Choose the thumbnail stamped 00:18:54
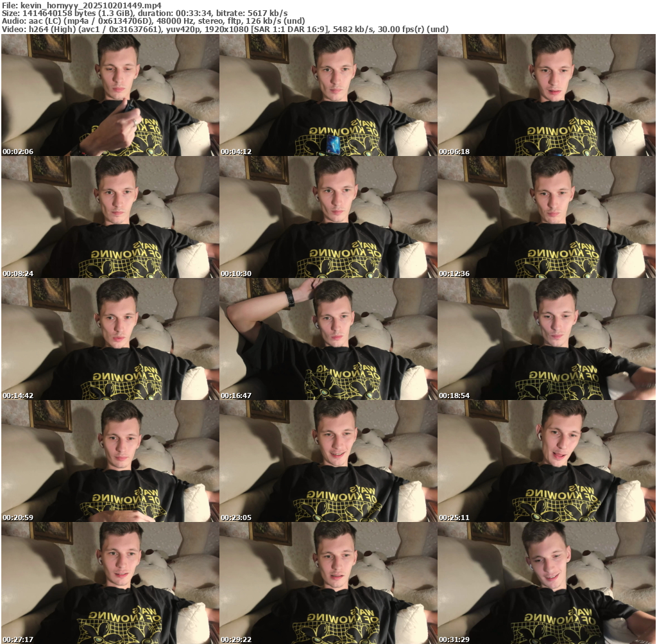This screenshot has height=644, width=657. click(x=547, y=339)
